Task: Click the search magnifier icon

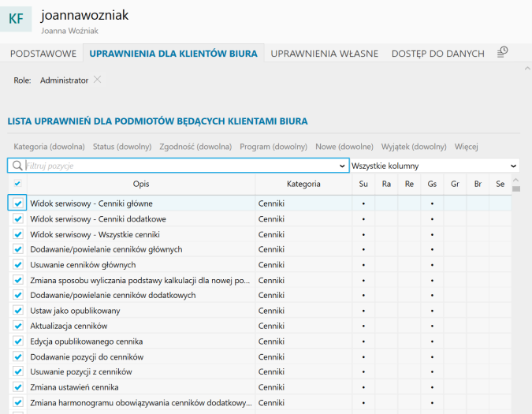Action: click(x=17, y=166)
